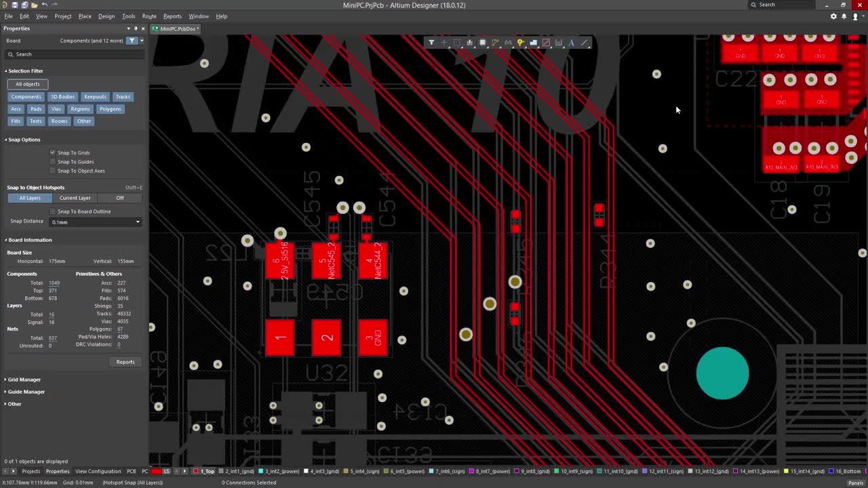
Task: Click the red current layer color swatch
Action: pos(157,472)
